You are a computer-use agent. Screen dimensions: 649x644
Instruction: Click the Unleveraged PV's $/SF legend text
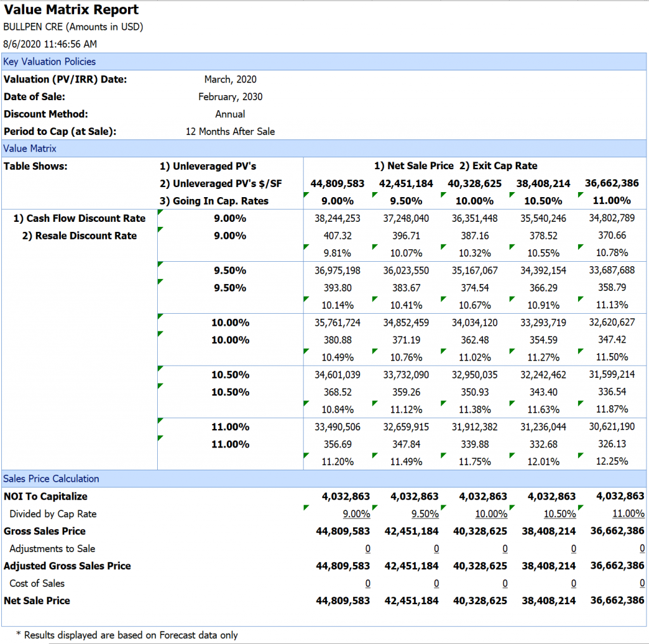click(221, 184)
